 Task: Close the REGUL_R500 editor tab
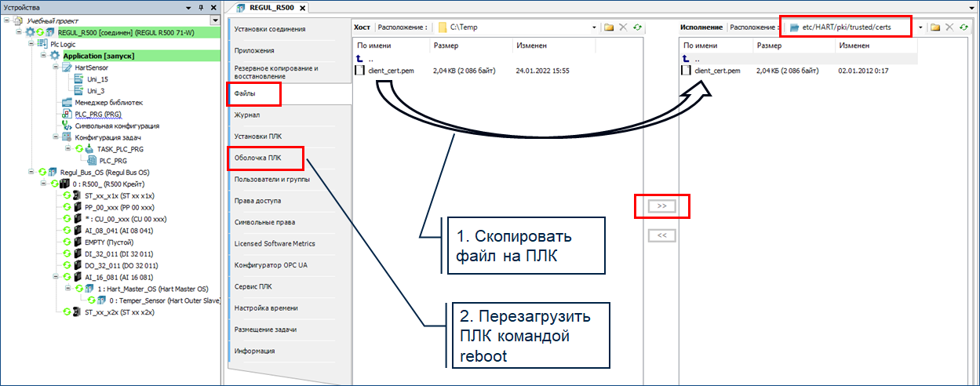pos(302,8)
